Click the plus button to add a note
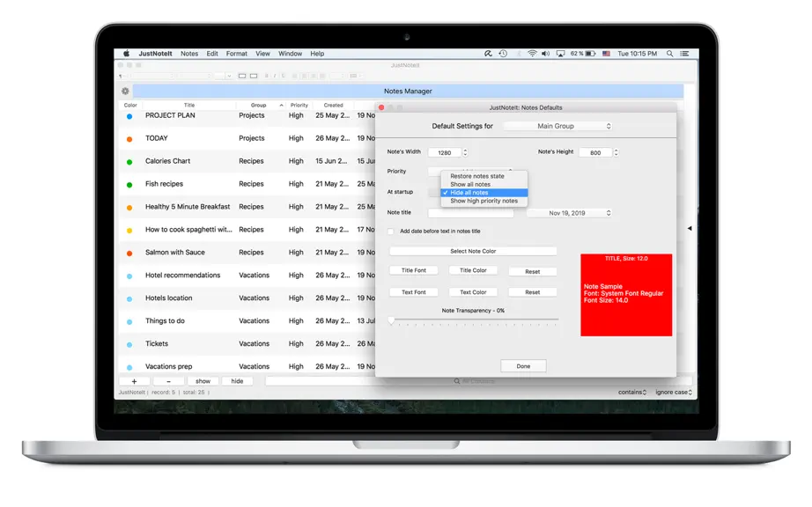This screenshot has height=507, width=812. pyautogui.click(x=134, y=381)
